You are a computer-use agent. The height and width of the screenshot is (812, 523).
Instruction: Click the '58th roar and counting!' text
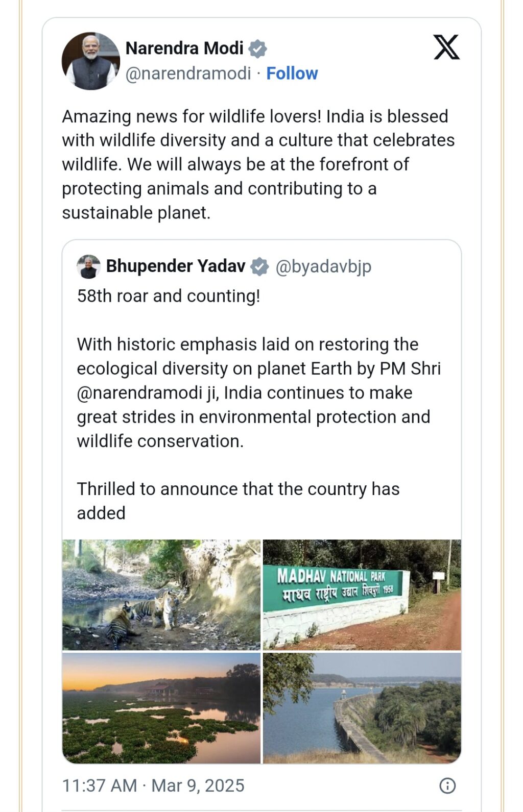click(x=169, y=296)
